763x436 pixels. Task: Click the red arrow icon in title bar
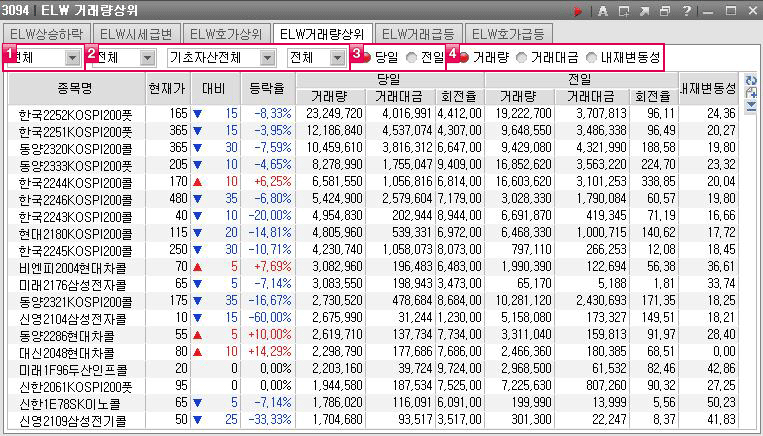[x=578, y=11]
